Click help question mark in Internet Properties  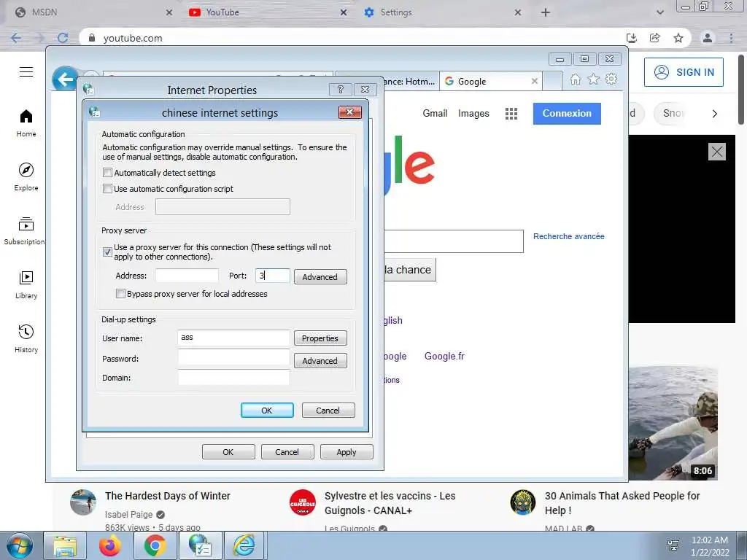coord(340,90)
